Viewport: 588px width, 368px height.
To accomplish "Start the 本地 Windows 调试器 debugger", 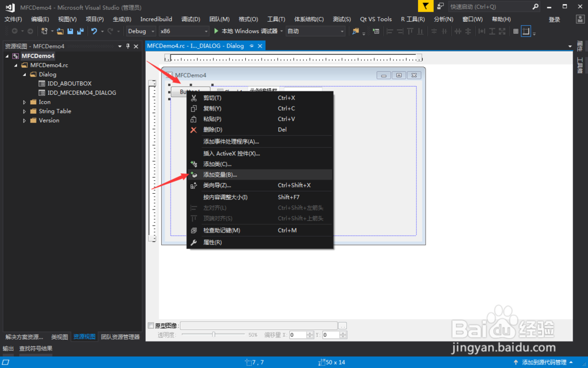I will pyautogui.click(x=246, y=31).
